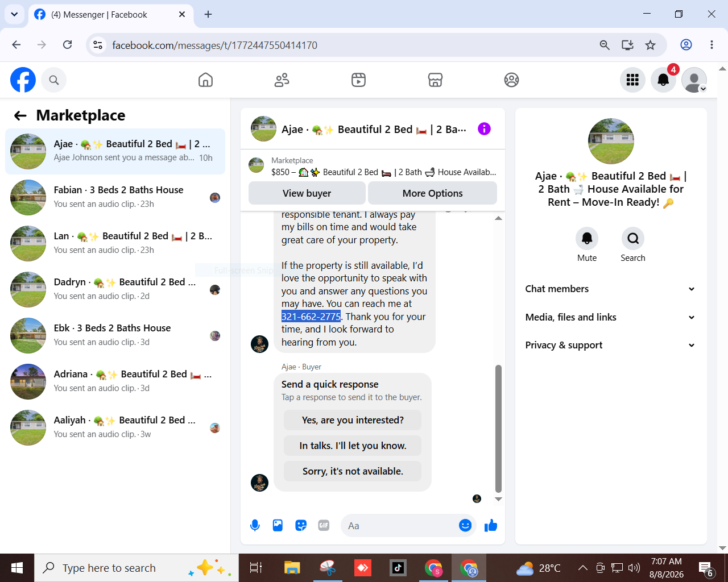Viewport: 728px width, 582px height.
Task: Record a voice clip with microphone icon
Action: (x=255, y=526)
